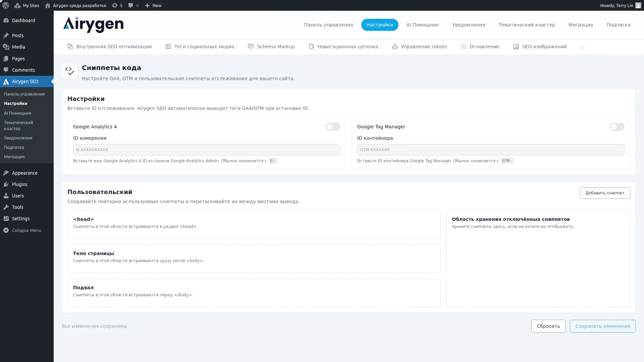Open sidebar submenu Панель управления
This screenshot has width=644, height=362.
[x=27, y=94]
